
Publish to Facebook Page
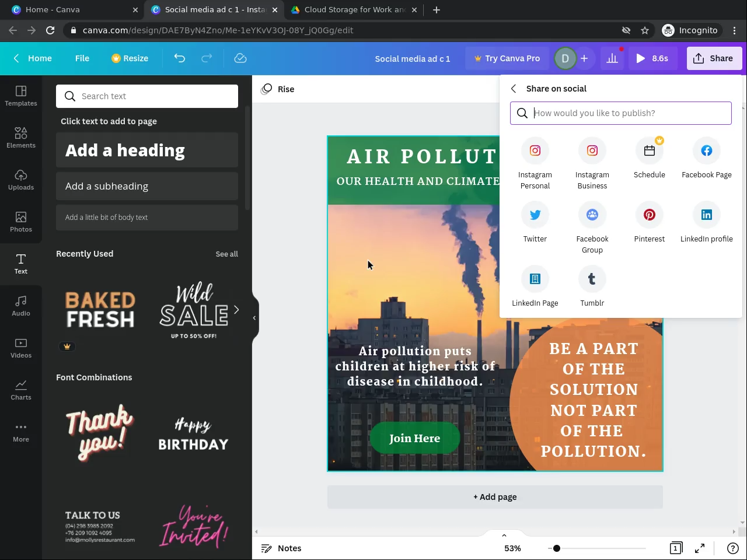[707, 159]
